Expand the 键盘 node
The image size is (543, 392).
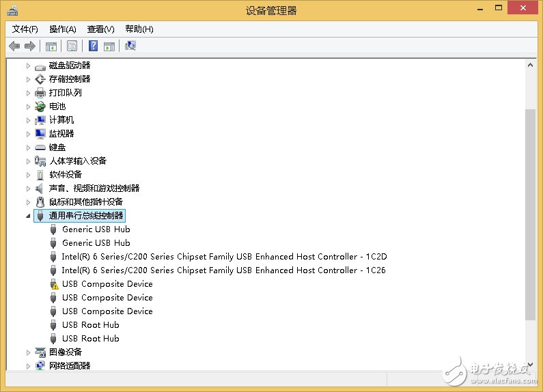28,148
